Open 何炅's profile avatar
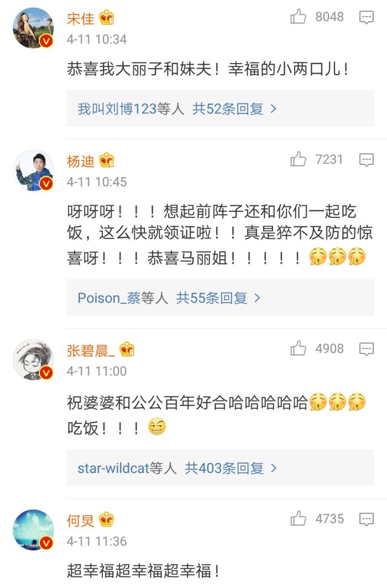Screen dimensions: 387x588 [x=33, y=530]
